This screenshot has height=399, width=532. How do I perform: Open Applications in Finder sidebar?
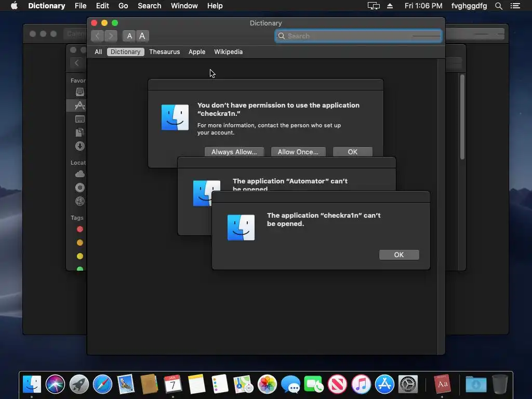[x=79, y=105]
